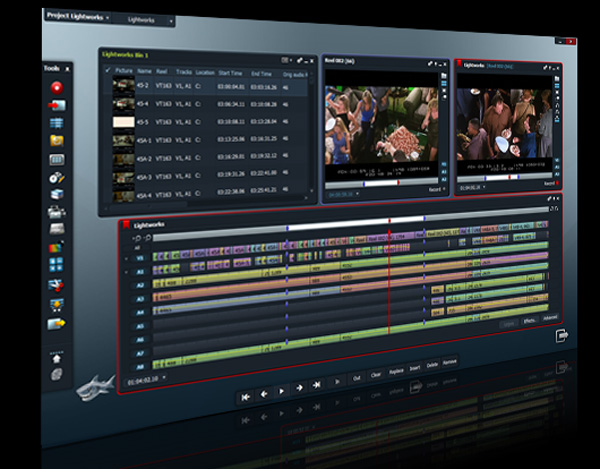Click the Reel column header
Screen dimensions: 600x469
coord(161,72)
